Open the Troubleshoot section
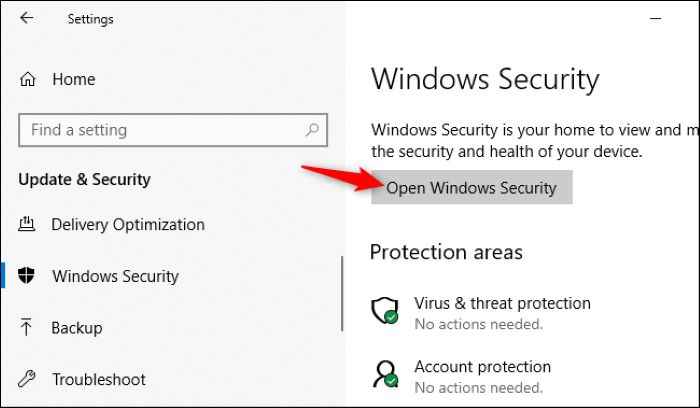Screen dimensions: 700x408 coord(99,379)
